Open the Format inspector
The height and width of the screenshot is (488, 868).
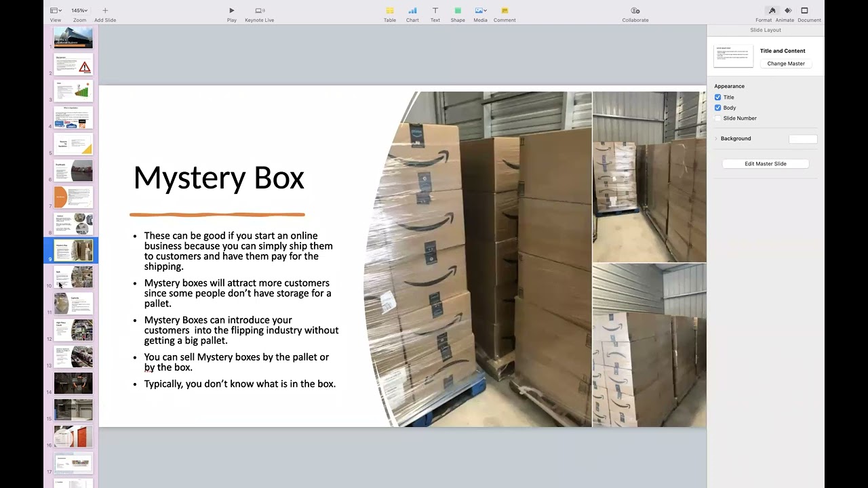[x=772, y=10]
